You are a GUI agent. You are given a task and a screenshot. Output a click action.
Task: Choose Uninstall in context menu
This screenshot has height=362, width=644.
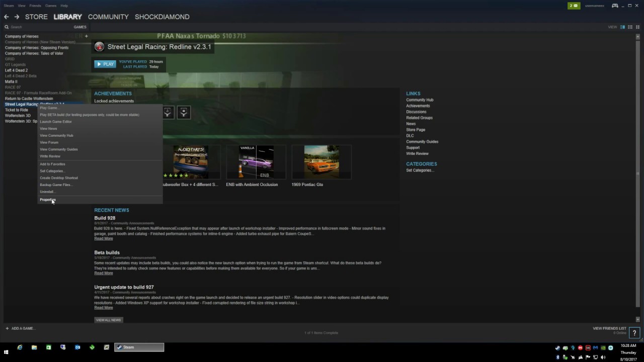(x=101, y=192)
